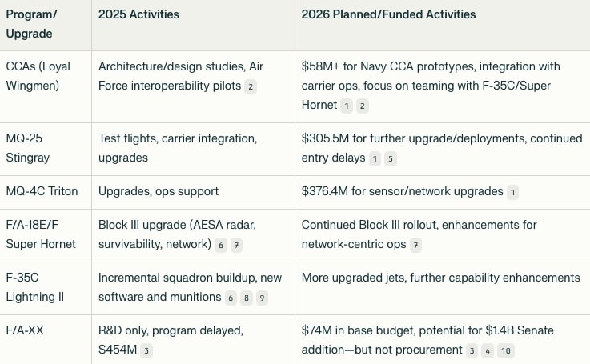Open citation 5 in MQ-25 Stingray 2026 cell

pos(390,158)
